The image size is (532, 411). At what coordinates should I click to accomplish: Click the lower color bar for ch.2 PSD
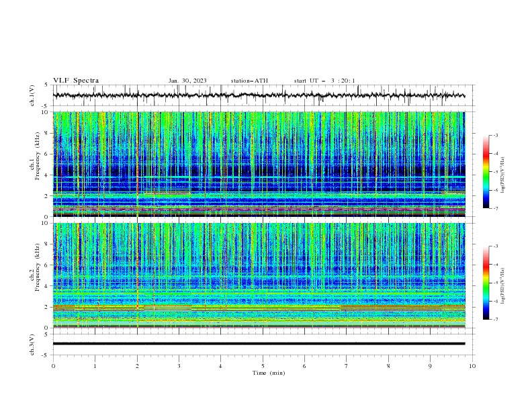[486, 283]
